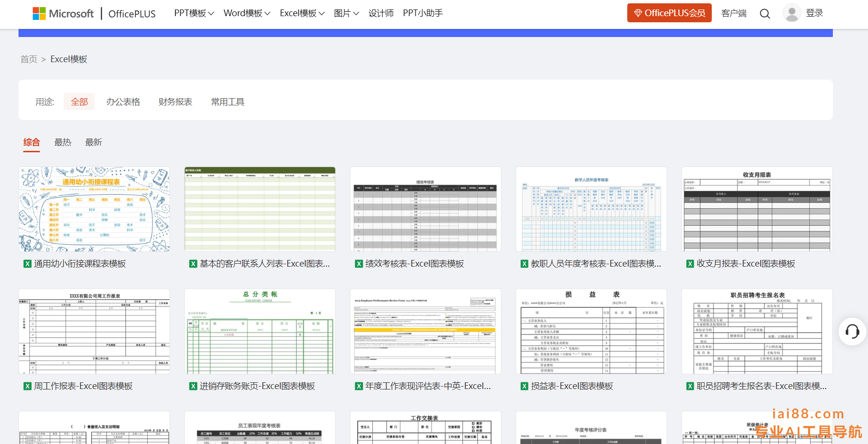The height and width of the screenshot is (444, 868).
Task: Open XXXX有限公司周工作报表 thumbnail
Action: (x=94, y=332)
